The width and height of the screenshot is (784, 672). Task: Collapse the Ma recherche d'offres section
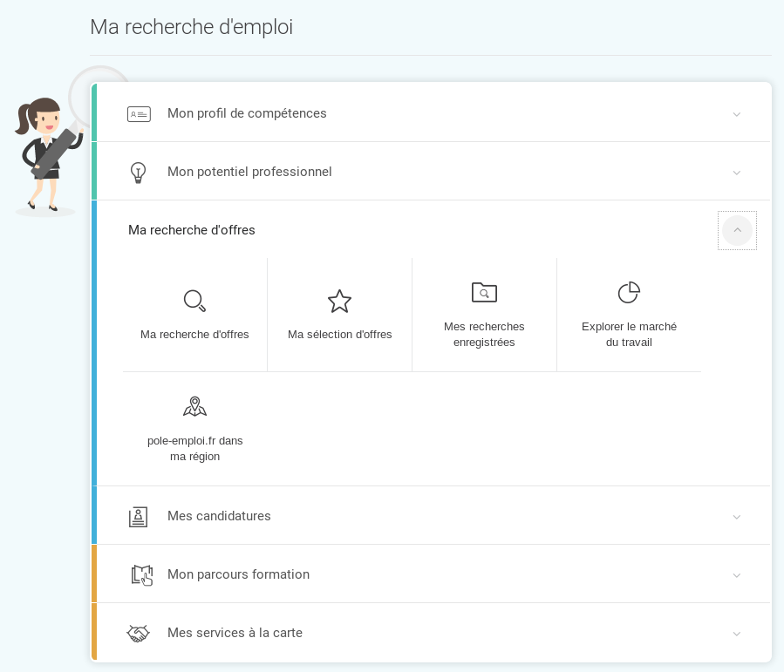tap(737, 230)
